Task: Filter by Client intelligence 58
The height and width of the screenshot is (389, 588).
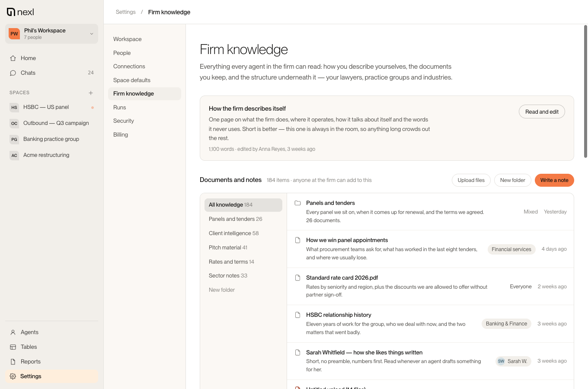Action: (243, 233)
